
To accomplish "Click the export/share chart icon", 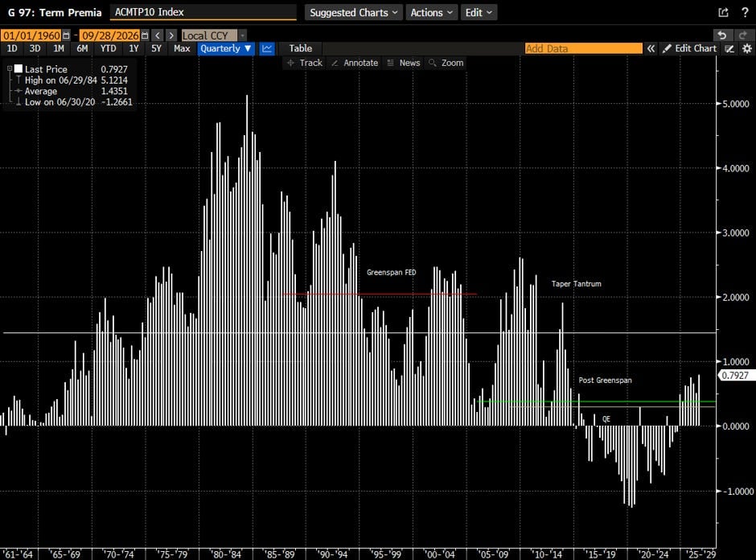I will pos(723,13).
